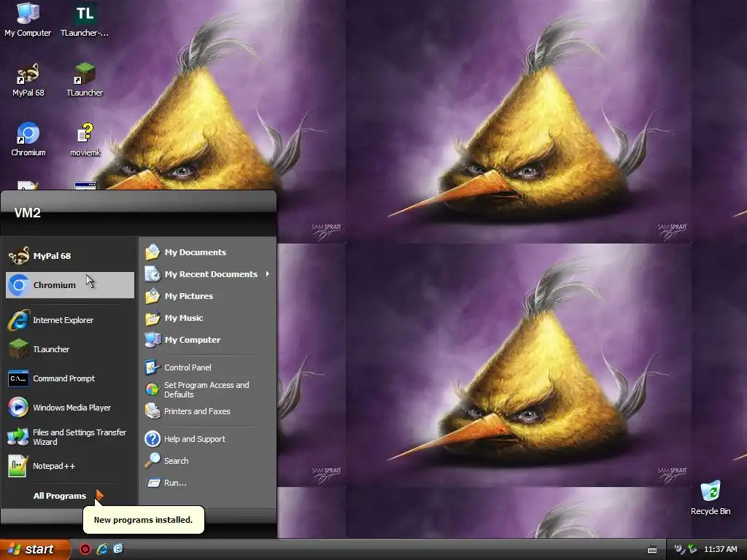Launch Notepad++ from Start menu
This screenshot has height=560, width=747.
click(69, 466)
